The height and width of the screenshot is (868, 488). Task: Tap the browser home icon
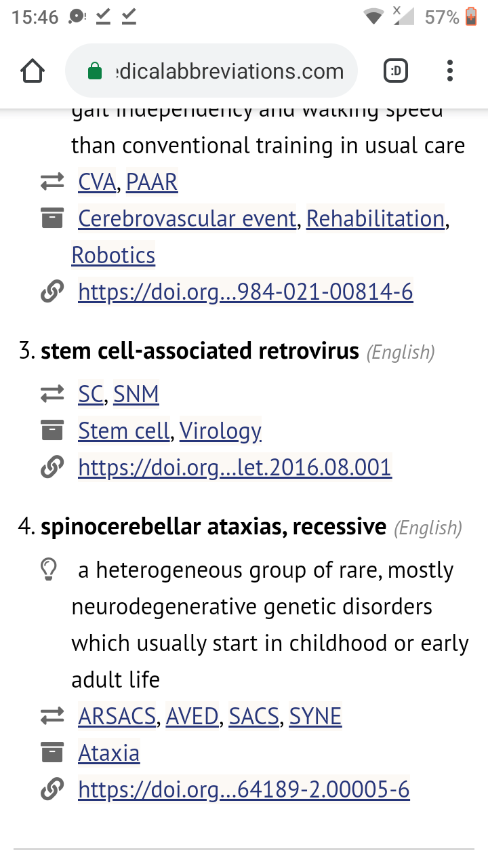click(33, 71)
